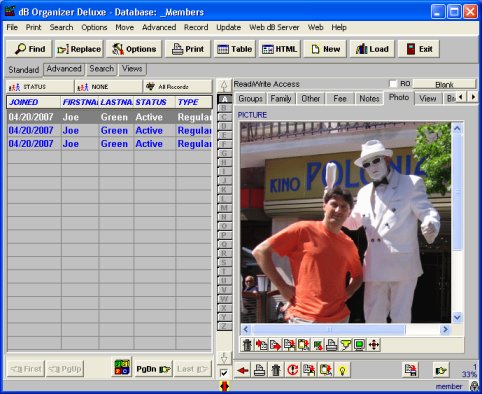The height and width of the screenshot is (394, 482).
Task: Click the export picture icon under the photo
Action: point(275,345)
